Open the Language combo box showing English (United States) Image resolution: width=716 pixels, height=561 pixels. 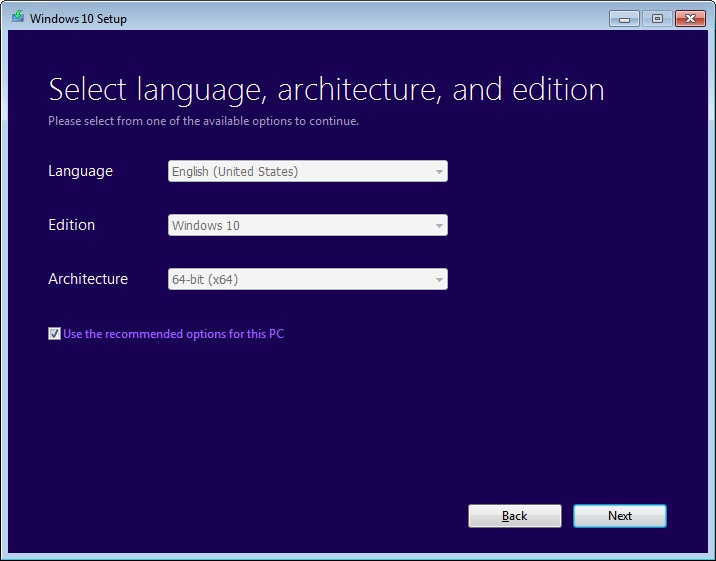[x=300, y=171]
